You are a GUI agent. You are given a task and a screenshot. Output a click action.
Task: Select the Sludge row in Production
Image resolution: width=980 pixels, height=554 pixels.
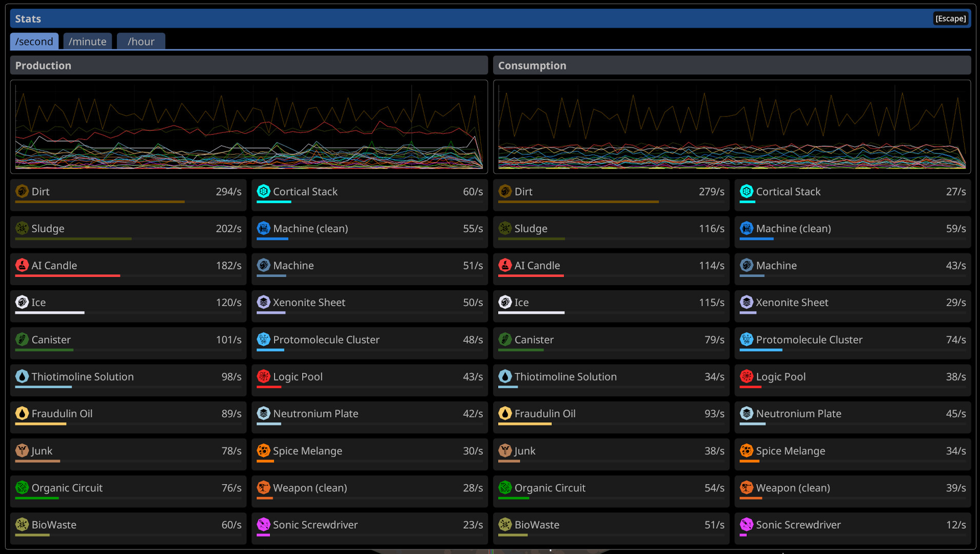[x=128, y=231]
